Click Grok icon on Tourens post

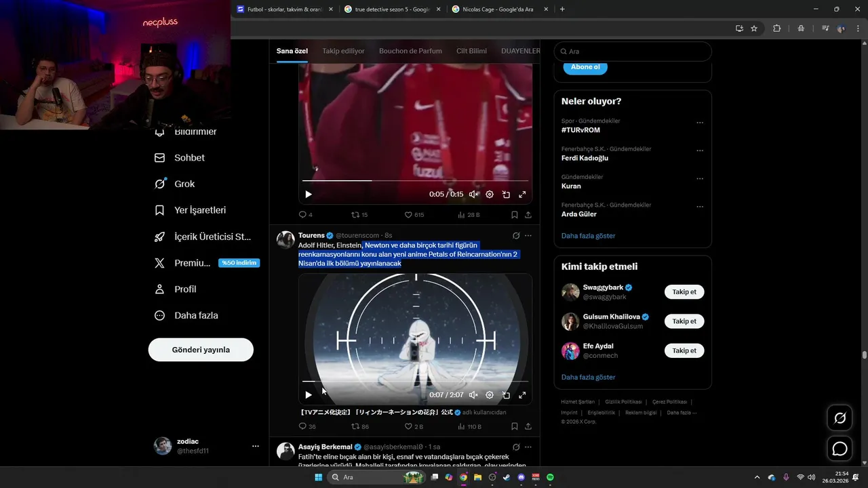click(x=516, y=236)
